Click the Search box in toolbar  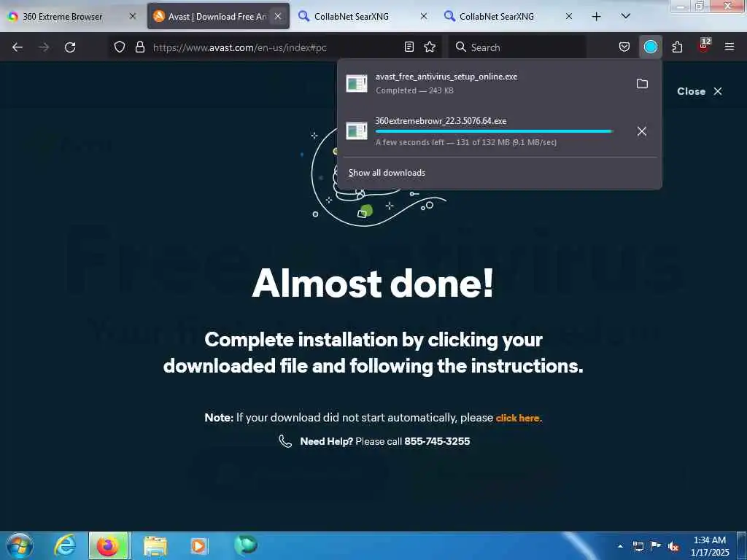[x=517, y=47]
